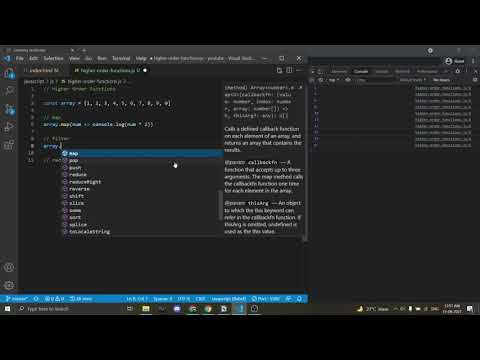Click the Visual Studio Code taskbar icon
The image size is (480, 360).
(x=239, y=309)
